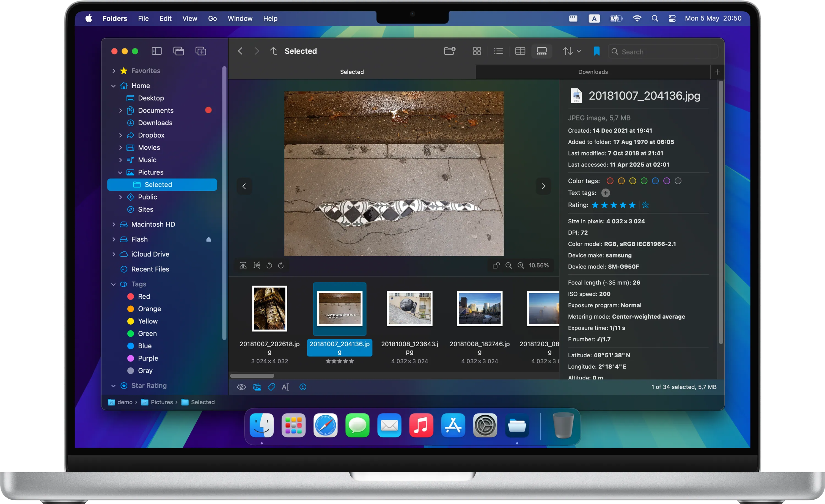This screenshot has height=504, width=825.
Task: Select thumbnail 20181008_123643.jpg
Action: click(409, 308)
